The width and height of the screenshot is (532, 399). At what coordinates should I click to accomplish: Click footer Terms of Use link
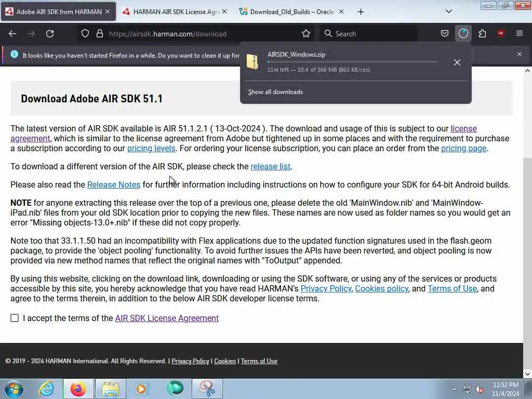[x=259, y=361]
